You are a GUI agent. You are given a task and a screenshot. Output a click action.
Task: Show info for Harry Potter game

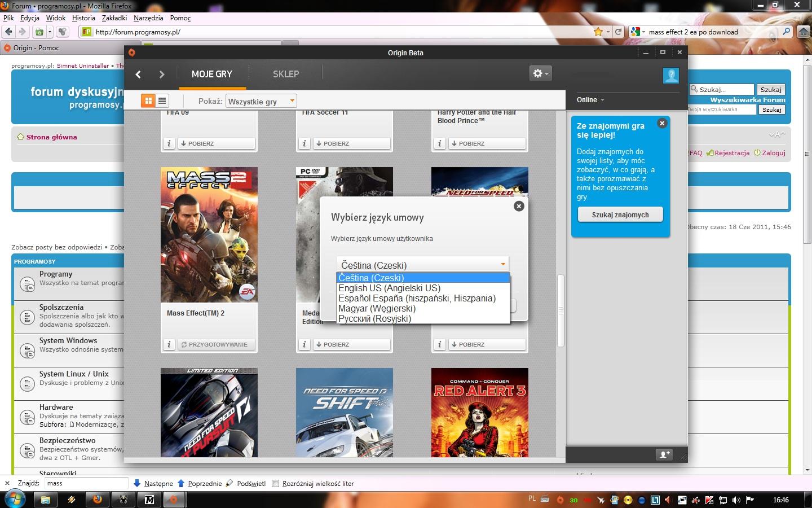[x=439, y=143]
